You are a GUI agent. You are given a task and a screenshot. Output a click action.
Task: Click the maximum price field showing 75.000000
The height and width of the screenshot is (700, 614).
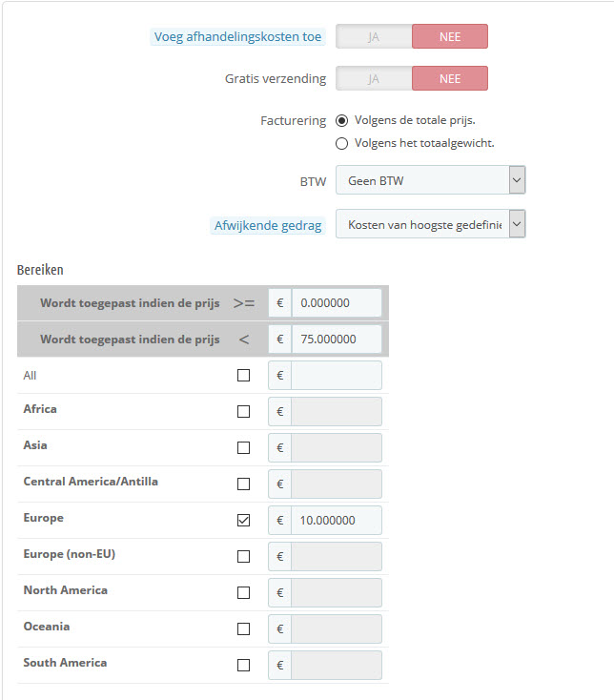coord(336,340)
